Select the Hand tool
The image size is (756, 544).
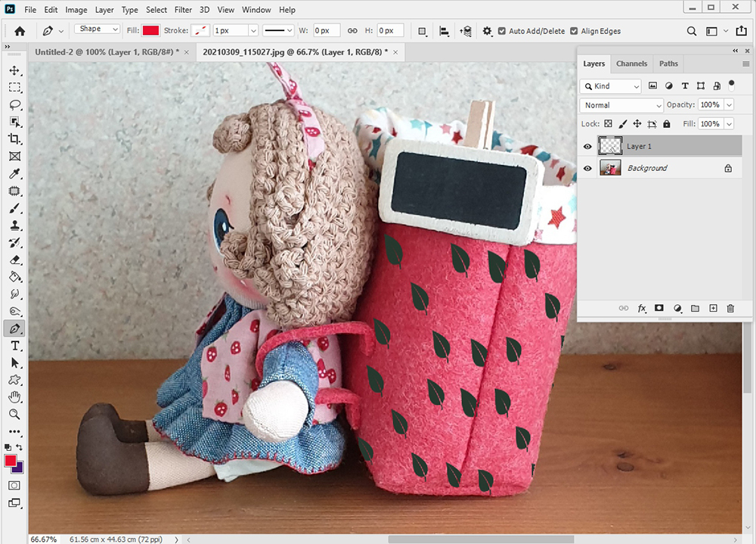tap(14, 397)
